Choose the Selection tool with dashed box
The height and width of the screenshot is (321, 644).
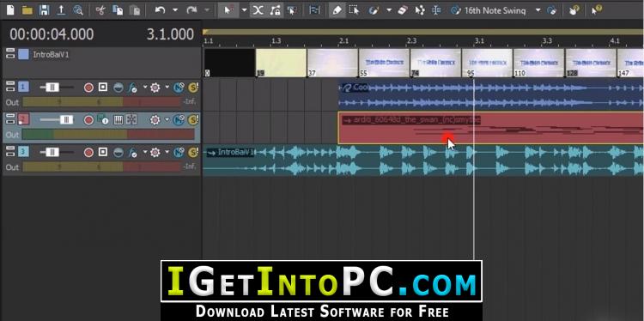354,10
